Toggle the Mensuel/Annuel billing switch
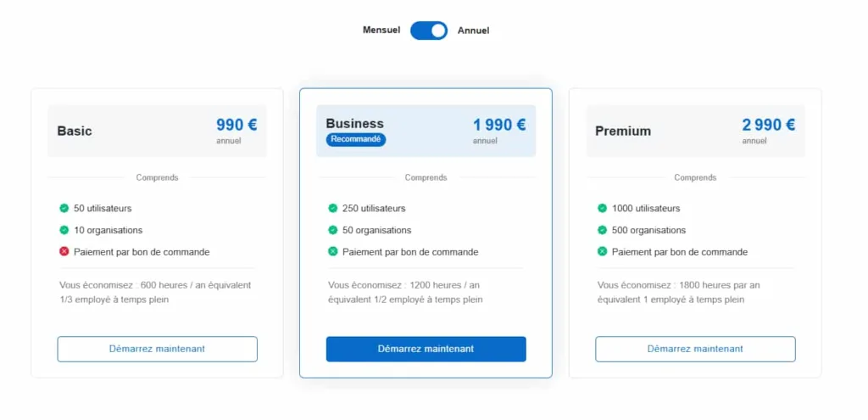Viewport: 868px width, 420px height. [x=429, y=31]
